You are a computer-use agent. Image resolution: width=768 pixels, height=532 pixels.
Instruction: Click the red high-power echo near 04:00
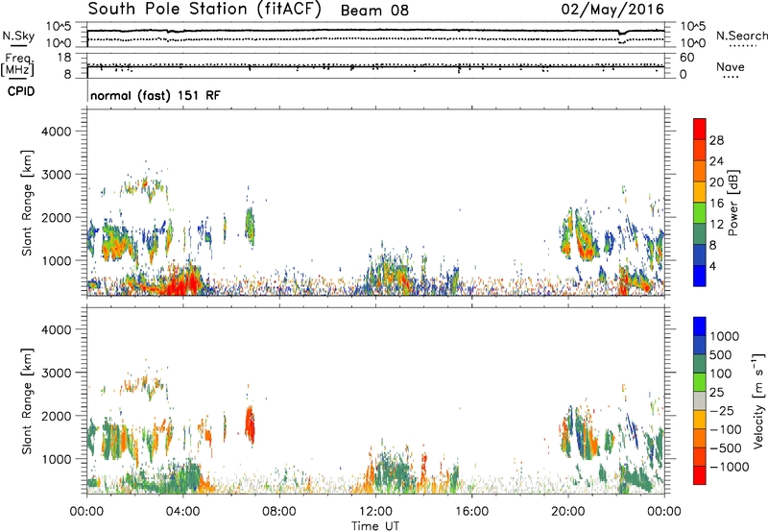pos(183,283)
